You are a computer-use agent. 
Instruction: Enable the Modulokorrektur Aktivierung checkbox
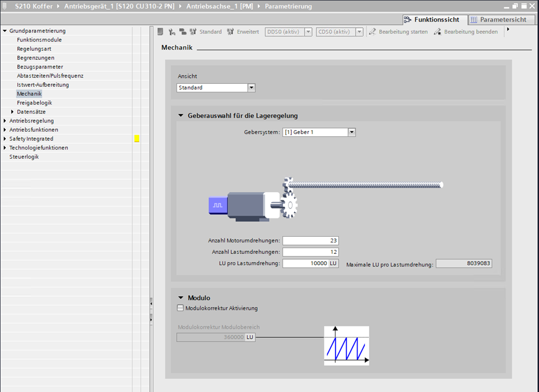click(x=181, y=308)
